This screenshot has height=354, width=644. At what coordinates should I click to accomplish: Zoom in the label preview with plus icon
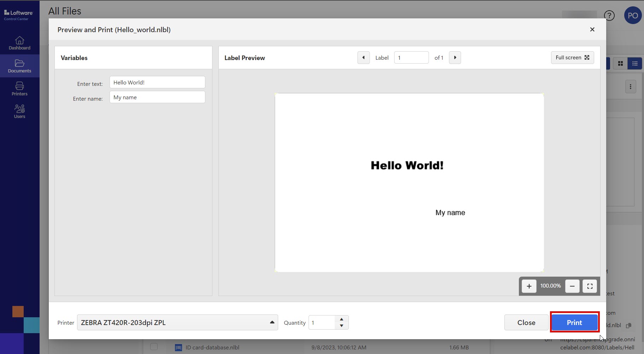click(529, 286)
